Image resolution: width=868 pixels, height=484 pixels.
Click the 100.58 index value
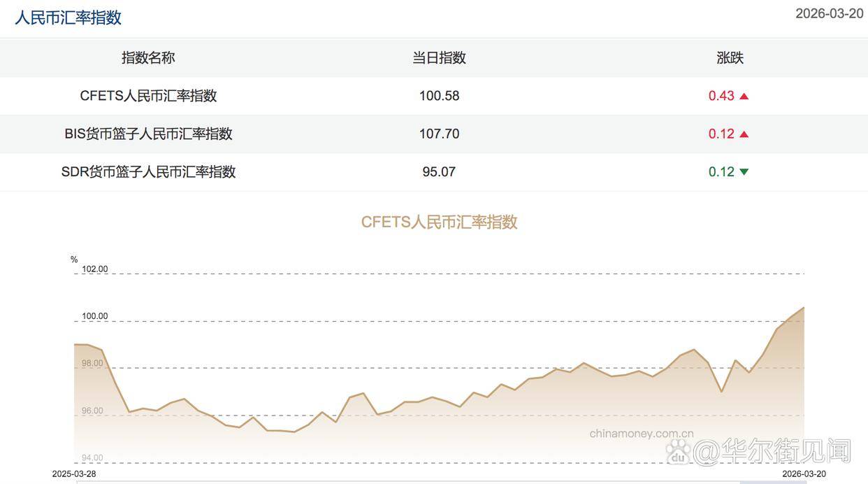439,96
